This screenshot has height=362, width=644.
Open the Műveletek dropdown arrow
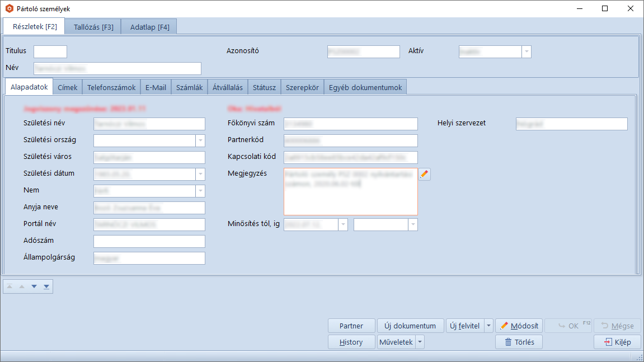(x=420, y=342)
